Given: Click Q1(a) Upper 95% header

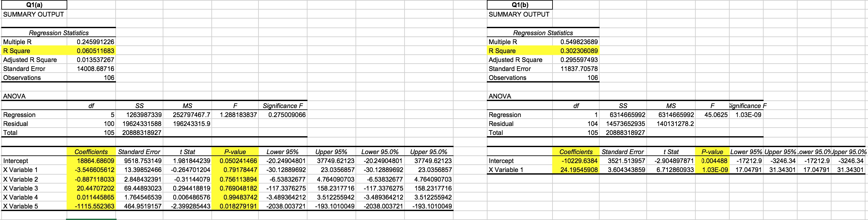Looking at the screenshot, I should 332,152.
